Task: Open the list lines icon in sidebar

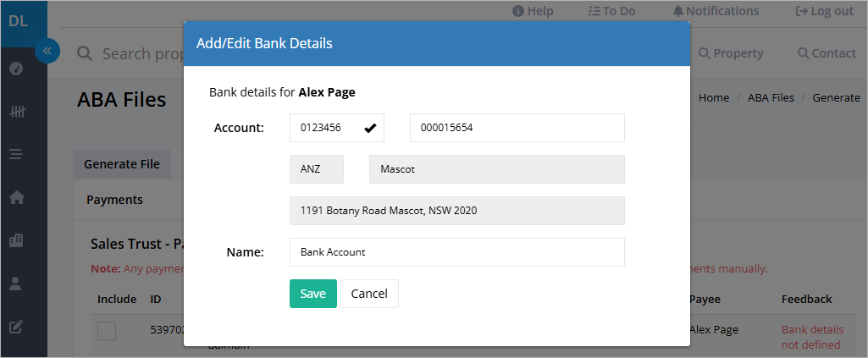Action: (16, 154)
